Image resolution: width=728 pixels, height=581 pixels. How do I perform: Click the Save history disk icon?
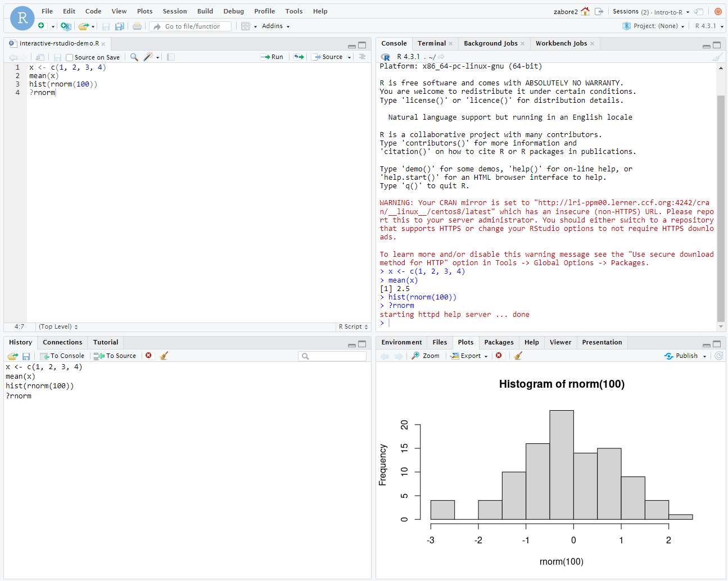tap(26, 356)
